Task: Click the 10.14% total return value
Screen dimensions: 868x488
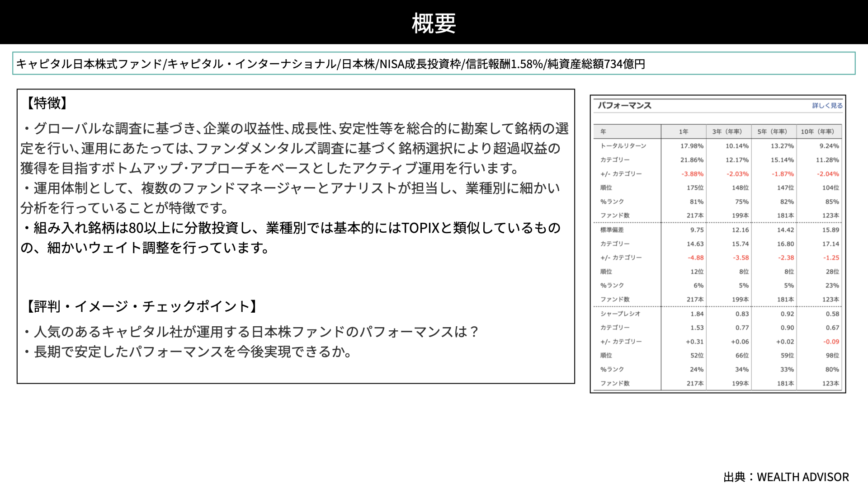Action: pos(737,146)
